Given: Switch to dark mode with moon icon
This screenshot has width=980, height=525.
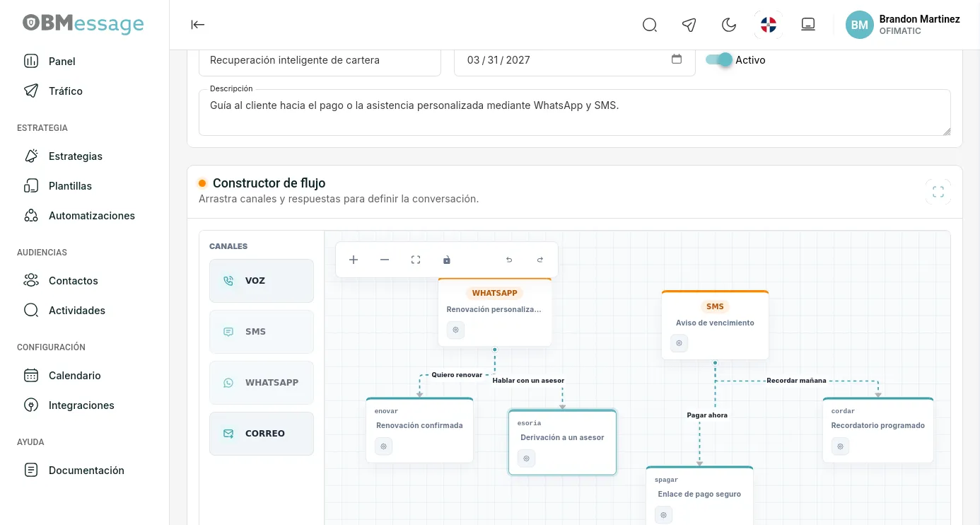Looking at the screenshot, I should (729, 25).
